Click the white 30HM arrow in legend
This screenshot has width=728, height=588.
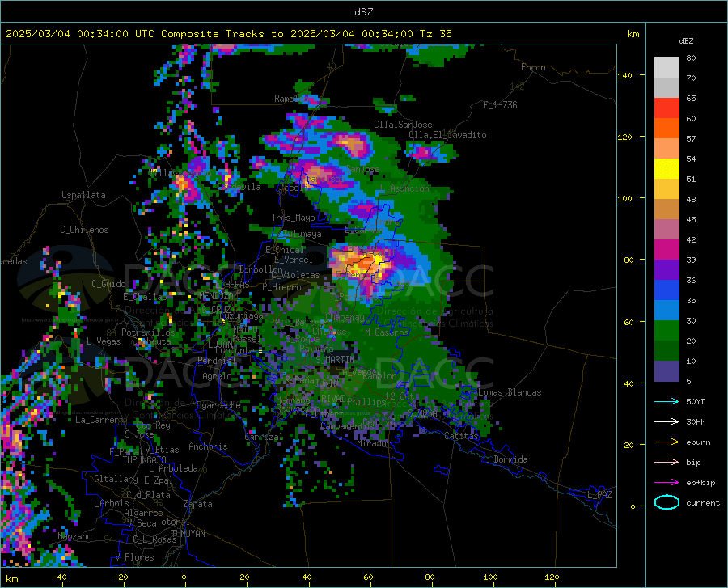[667, 422]
